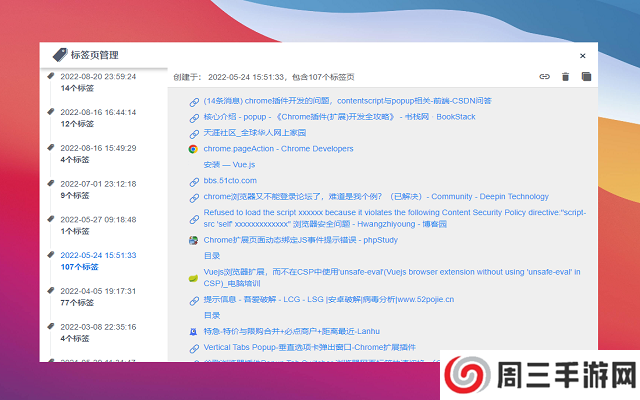This screenshot has width=640, height=400.
Task: Open the 2022-05-24 15:51:33 session with 107 tabs
Action: (x=98, y=255)
